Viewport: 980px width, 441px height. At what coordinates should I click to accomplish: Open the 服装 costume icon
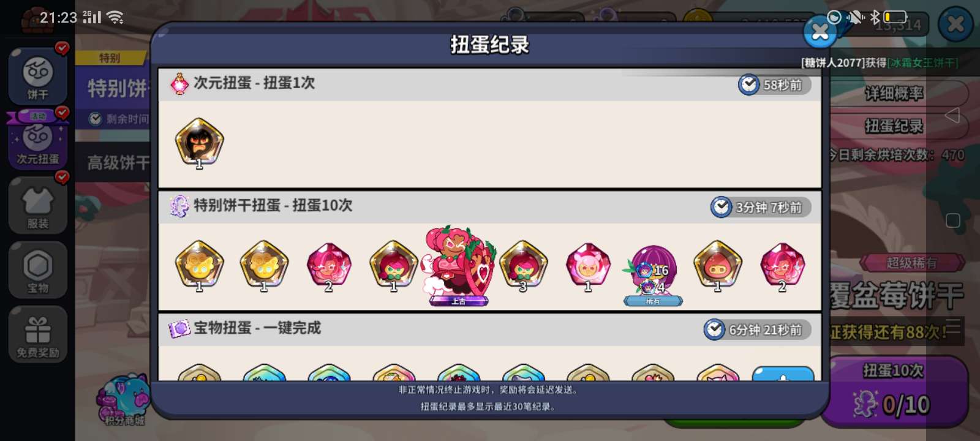[38, 206]
